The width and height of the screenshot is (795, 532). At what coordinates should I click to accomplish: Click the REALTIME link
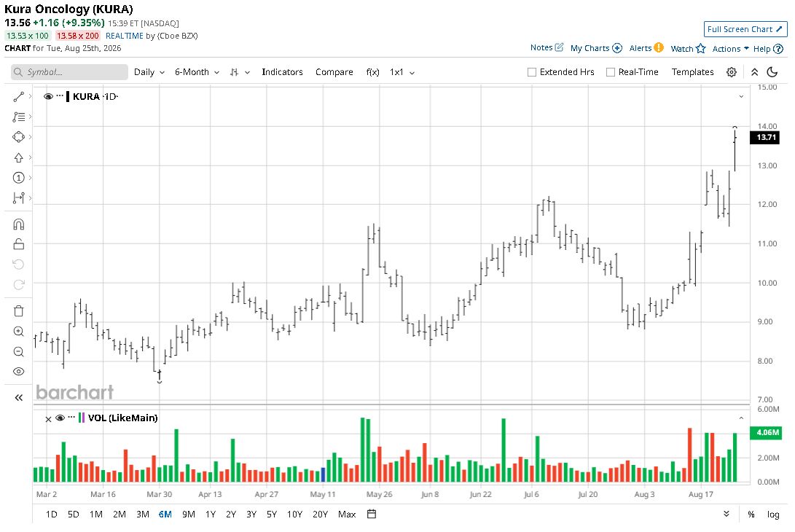pos(124,36)
